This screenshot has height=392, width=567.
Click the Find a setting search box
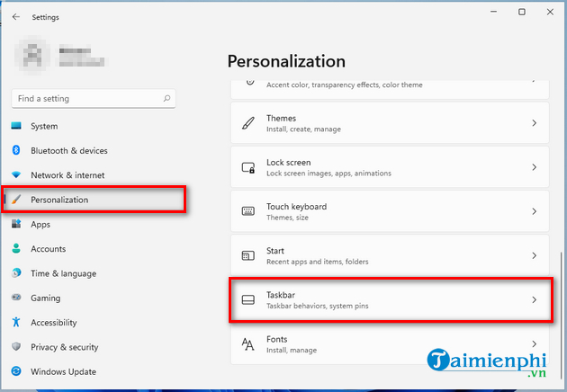pyautogui.click(x=94, y=99)
